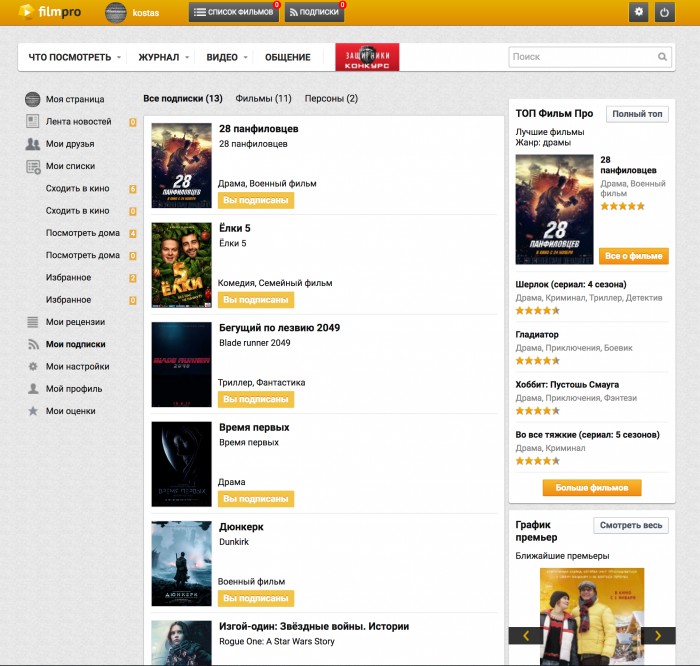
Task: Open the Подписки top bar button
Action: 314,12
